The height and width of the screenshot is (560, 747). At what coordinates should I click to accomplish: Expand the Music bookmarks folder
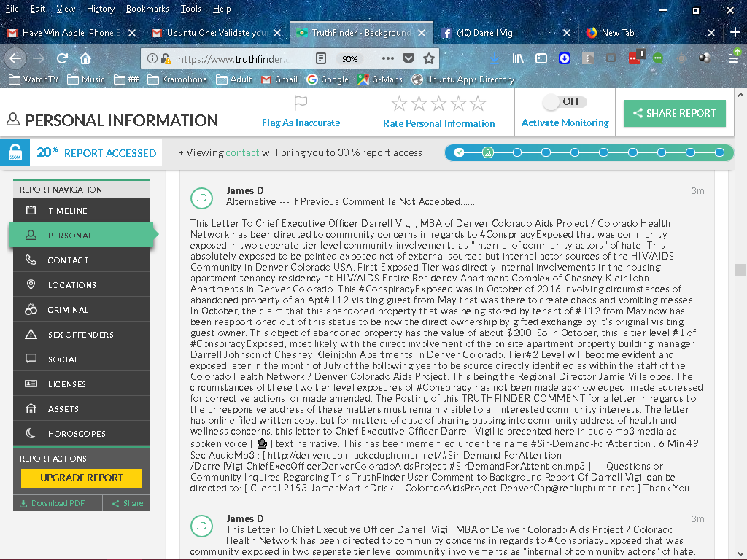point(86,79)
